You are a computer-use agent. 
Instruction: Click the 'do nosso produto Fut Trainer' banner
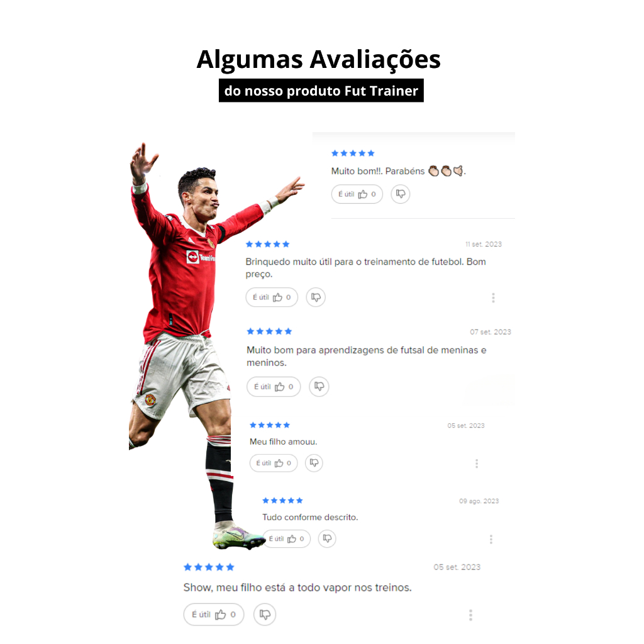click(321, 91)
